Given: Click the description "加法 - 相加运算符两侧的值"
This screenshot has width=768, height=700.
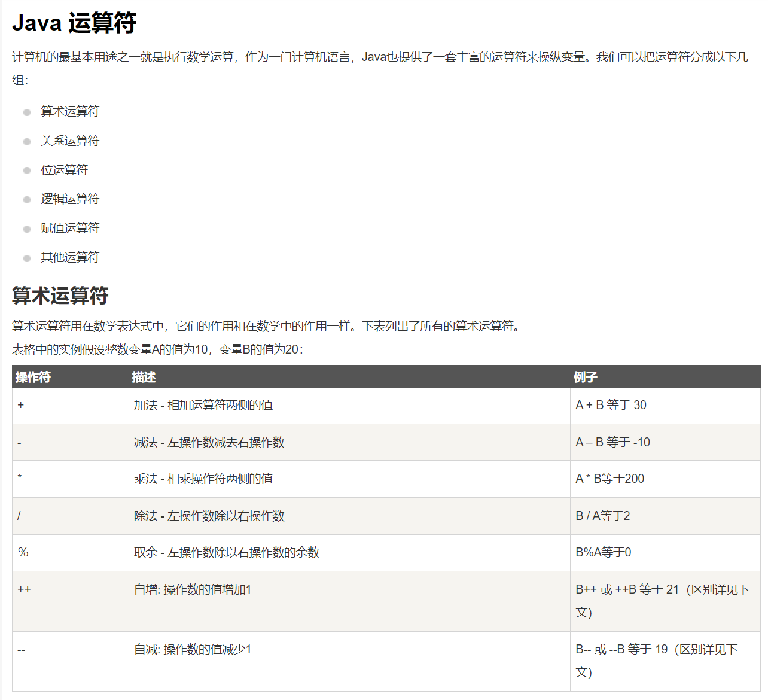Looking at the screenshot, I should pyautogui.click(x=203, y=405).
